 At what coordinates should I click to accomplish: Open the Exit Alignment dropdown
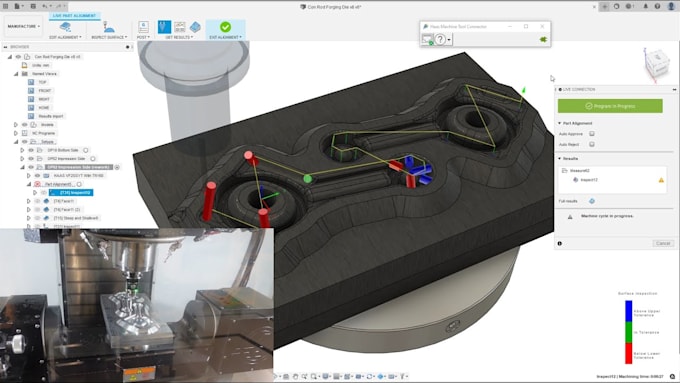pos(225,37)
